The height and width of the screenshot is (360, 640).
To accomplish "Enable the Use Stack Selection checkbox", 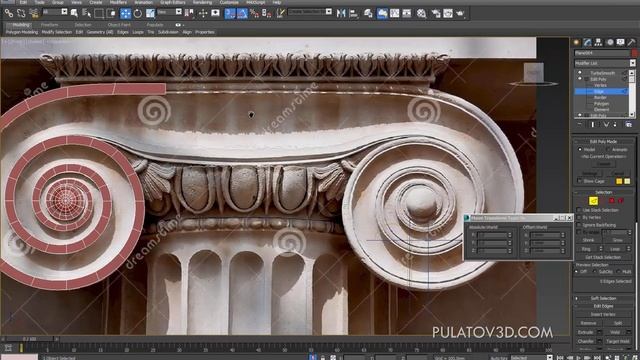I will 579,210.
